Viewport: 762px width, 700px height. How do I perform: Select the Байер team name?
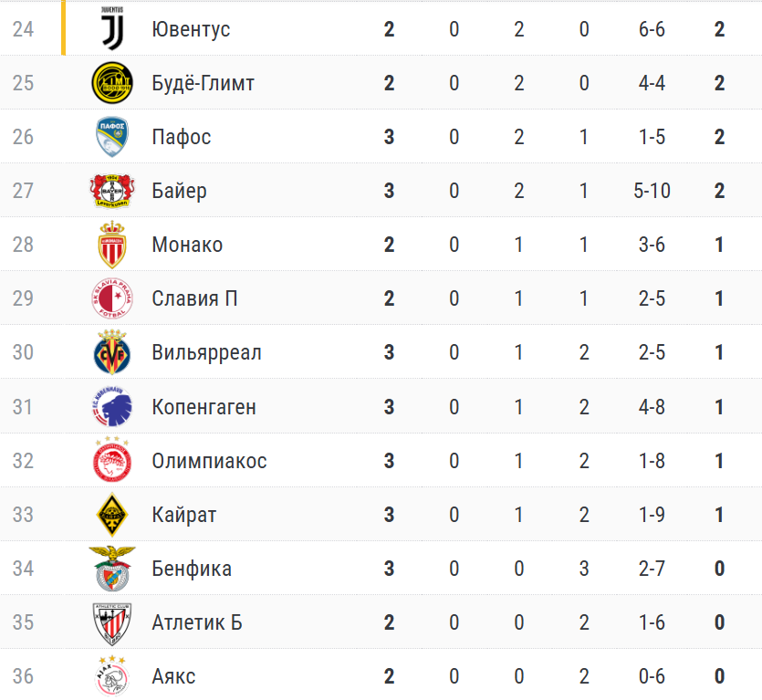[x=179, y=191]
